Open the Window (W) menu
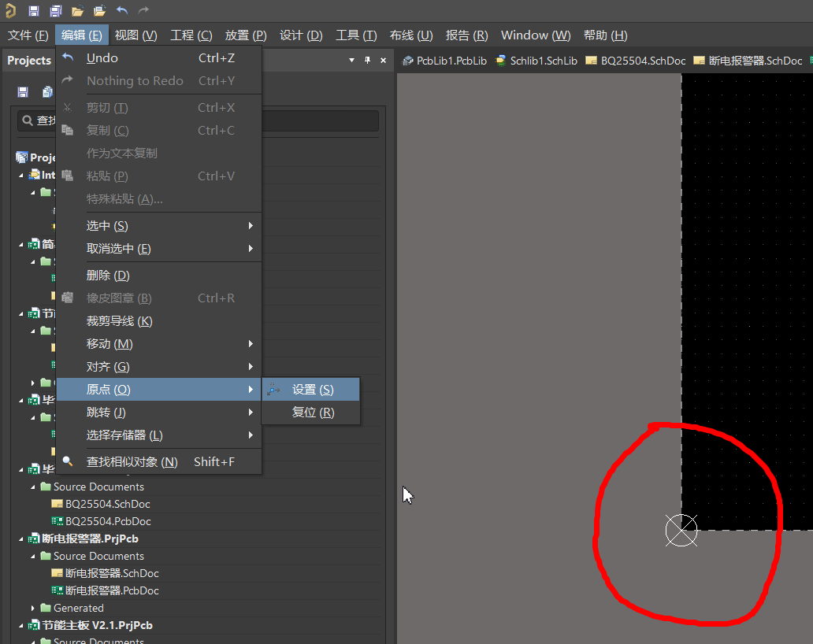The width and height of the screenshot is (813, 644). [x=536, y=35]
